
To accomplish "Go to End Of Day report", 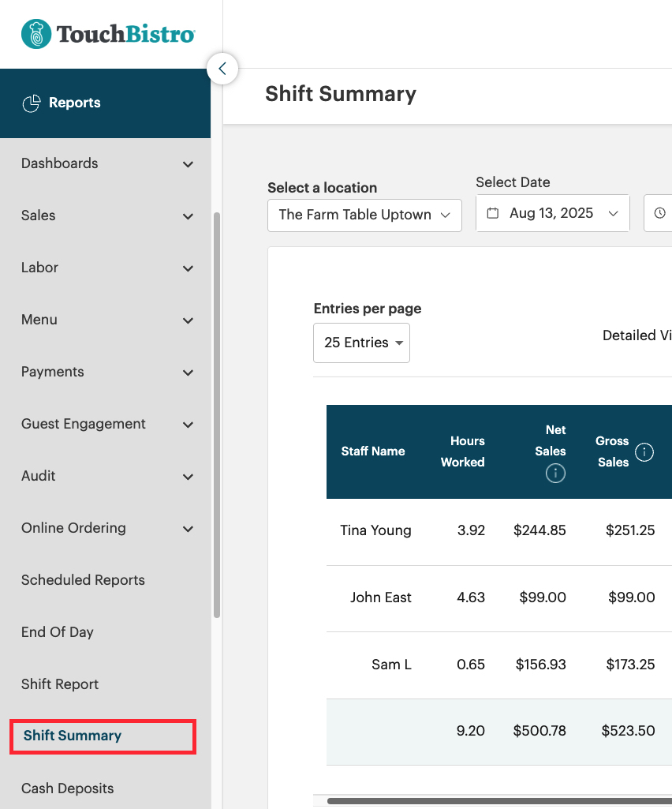I will coord(58,632).
